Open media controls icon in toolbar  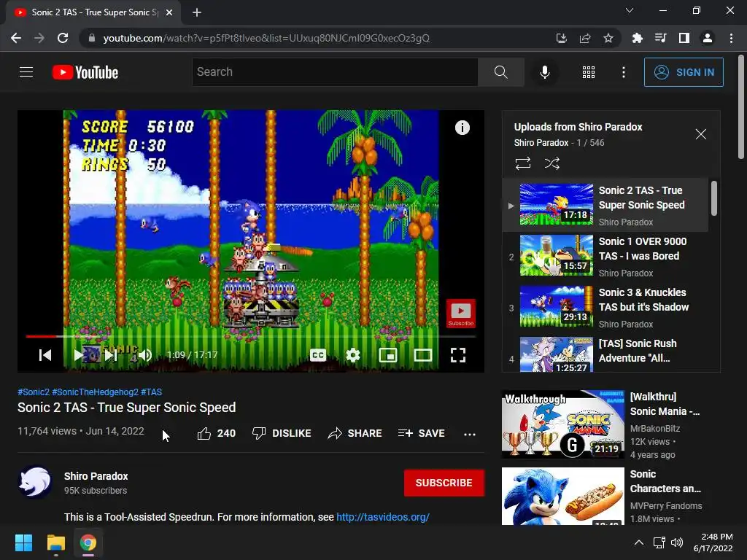[x=660, y=38]
